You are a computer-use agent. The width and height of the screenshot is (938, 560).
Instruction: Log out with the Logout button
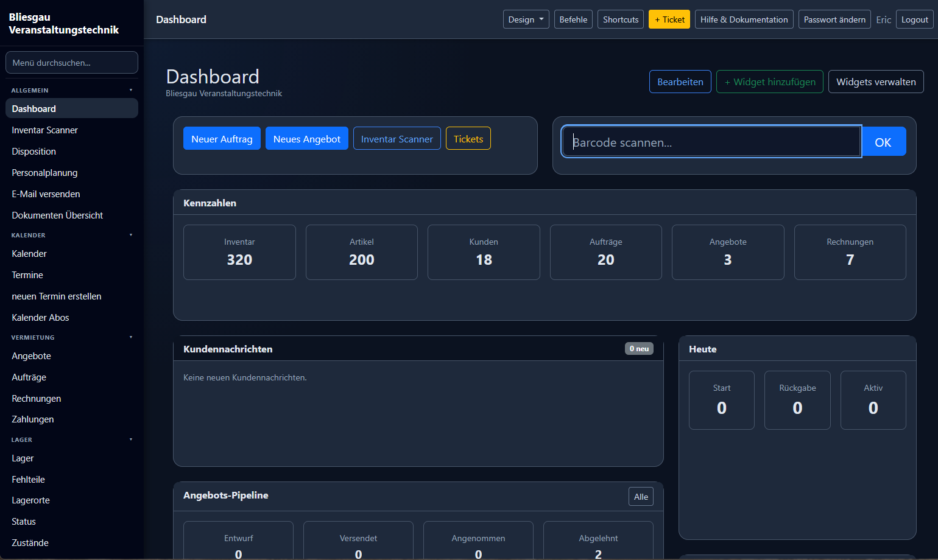click(x=915, y=19)
